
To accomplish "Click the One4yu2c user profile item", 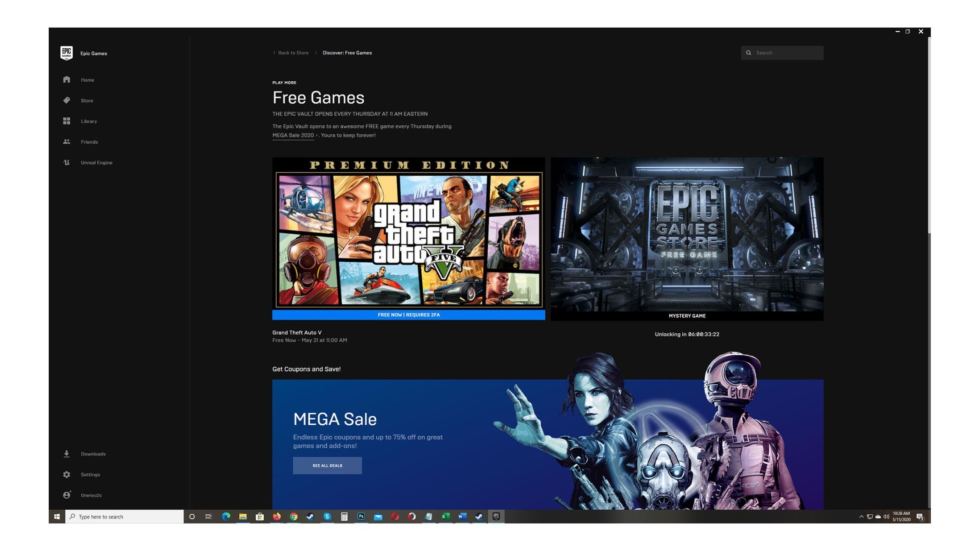I will tap(91, 495).
